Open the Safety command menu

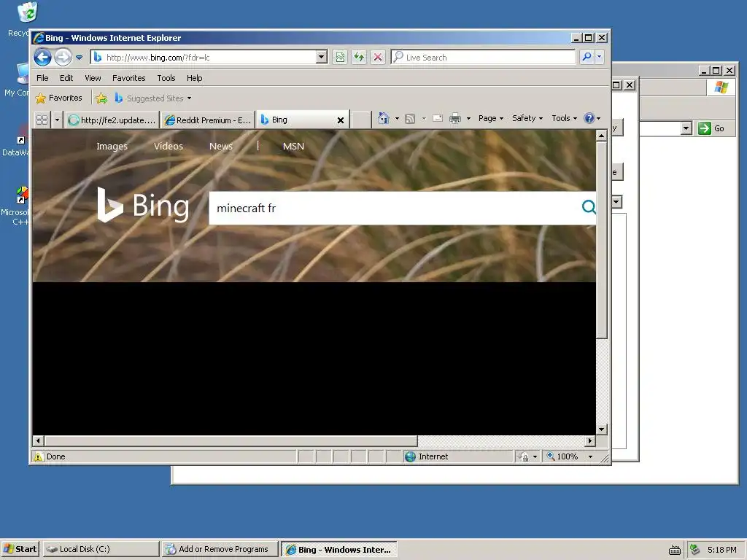coord(527,118)
